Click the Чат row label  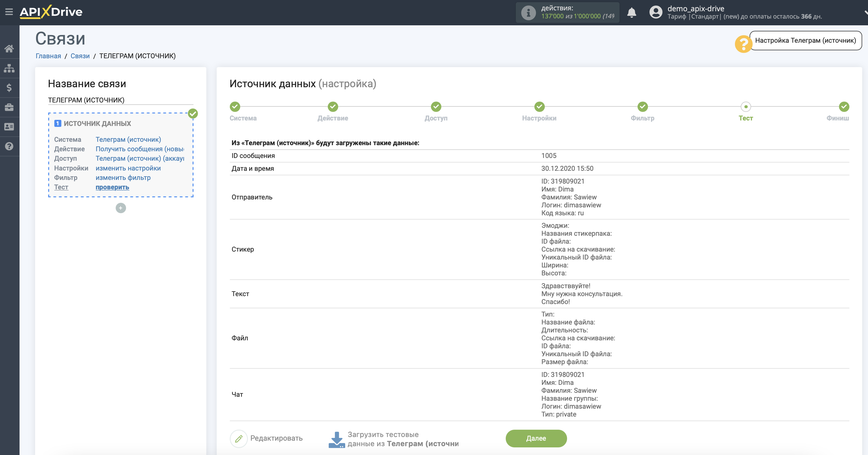[237, 394]
